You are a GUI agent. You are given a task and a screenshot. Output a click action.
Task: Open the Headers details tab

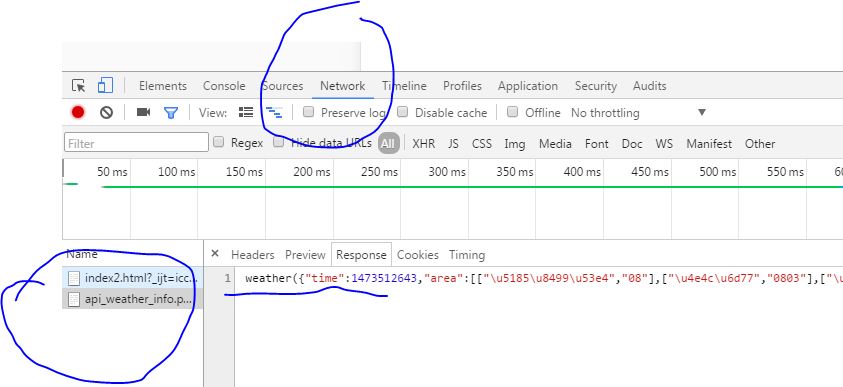253,255
